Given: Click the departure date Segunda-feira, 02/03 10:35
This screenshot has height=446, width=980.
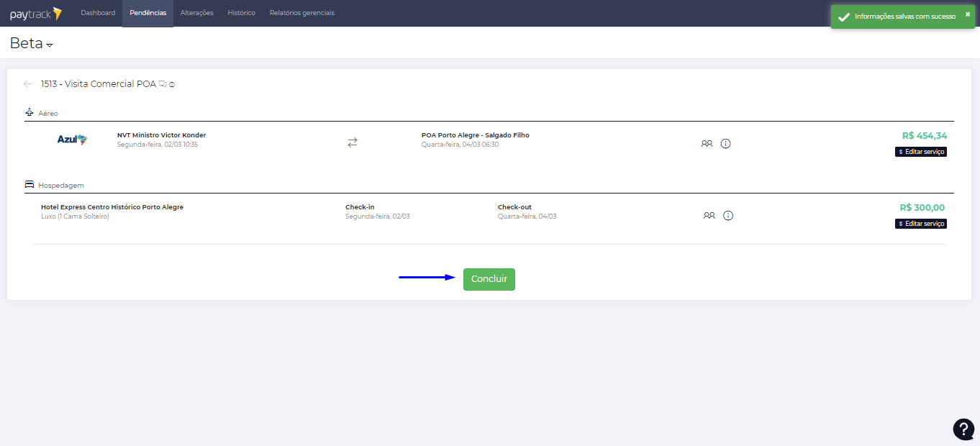Looking at the screenshot, I should coord(158,145).
